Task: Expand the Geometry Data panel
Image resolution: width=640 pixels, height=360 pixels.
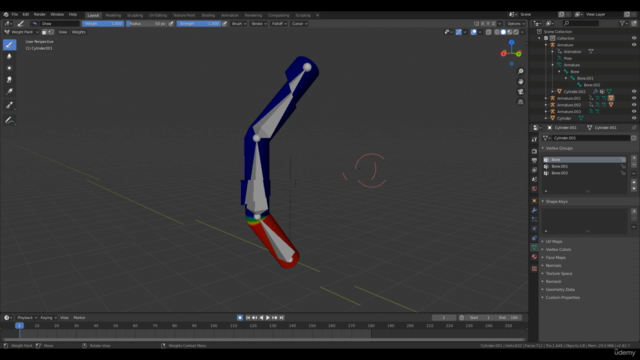Action: click(x=560, y=289)
